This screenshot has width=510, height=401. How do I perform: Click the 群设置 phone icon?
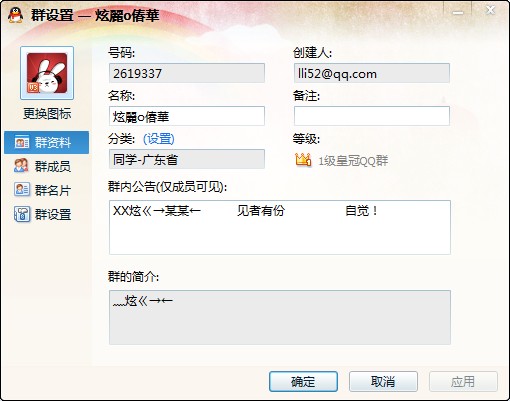coord(22,214)
